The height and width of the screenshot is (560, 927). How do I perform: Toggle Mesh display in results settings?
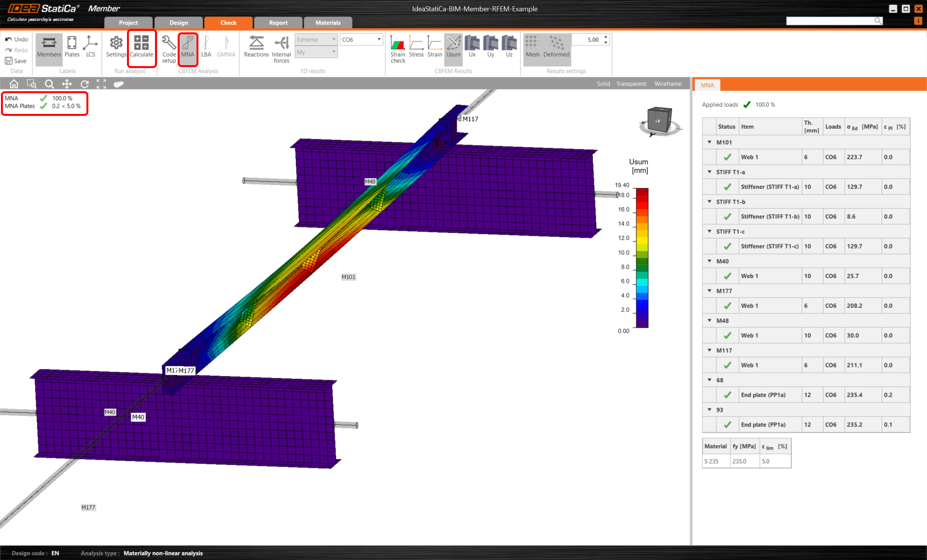click(532, 47)
